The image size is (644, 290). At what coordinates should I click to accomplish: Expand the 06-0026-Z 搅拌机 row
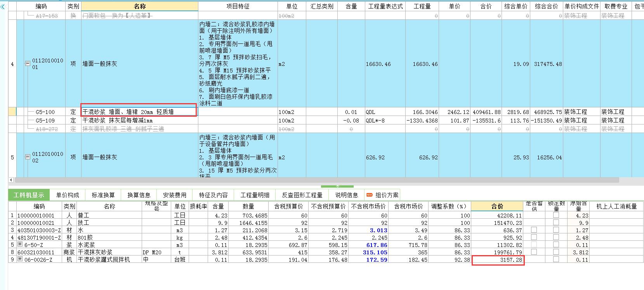pyautogui.click(x=20, y=259)
